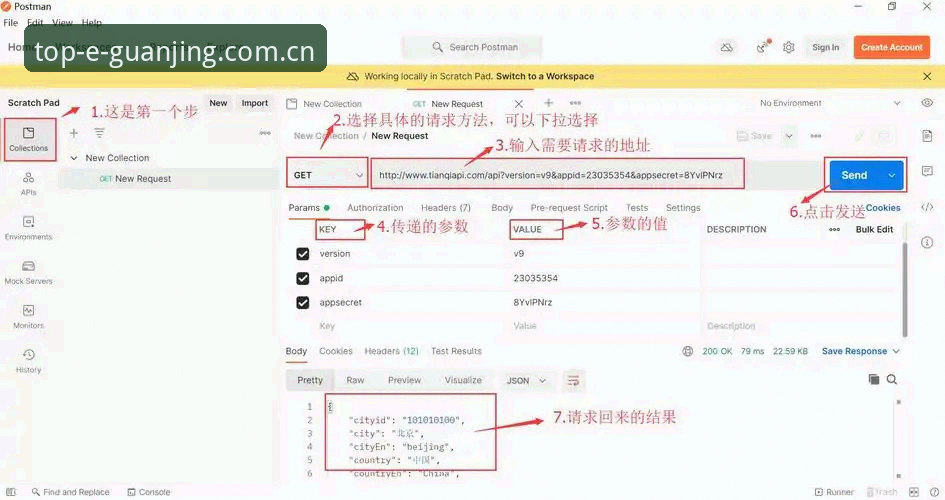
Task: Click the Switch to a Workspace link
Action: pos(545,77)
